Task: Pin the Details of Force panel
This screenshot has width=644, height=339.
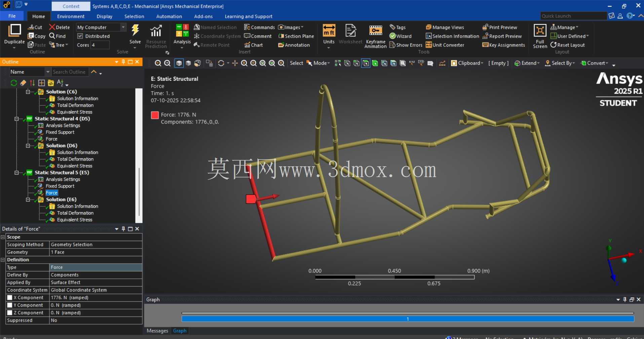Action: [x=123, y=229]
